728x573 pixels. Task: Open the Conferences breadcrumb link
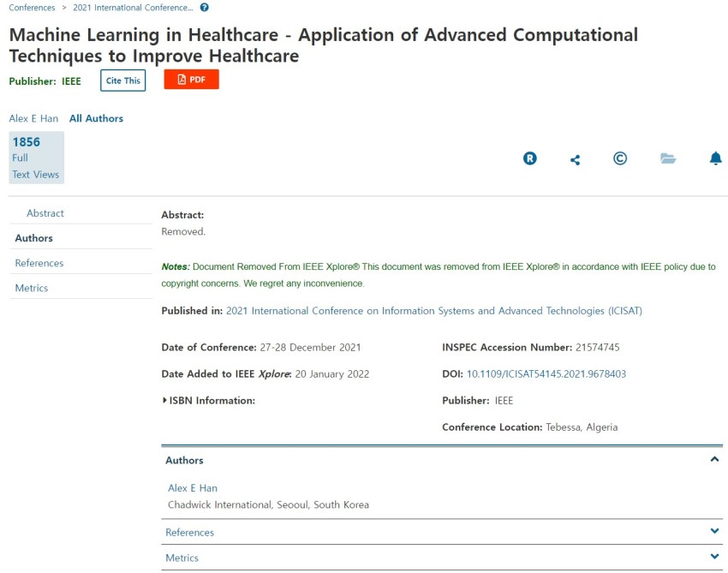click(x=32, y=8)
